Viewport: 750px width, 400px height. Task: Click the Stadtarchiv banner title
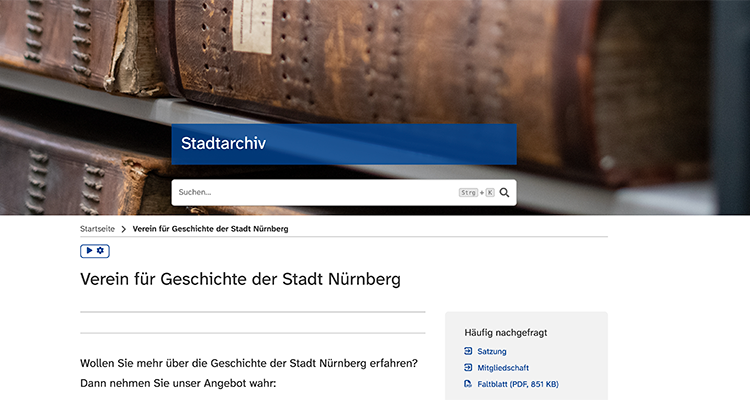(223, 143)
